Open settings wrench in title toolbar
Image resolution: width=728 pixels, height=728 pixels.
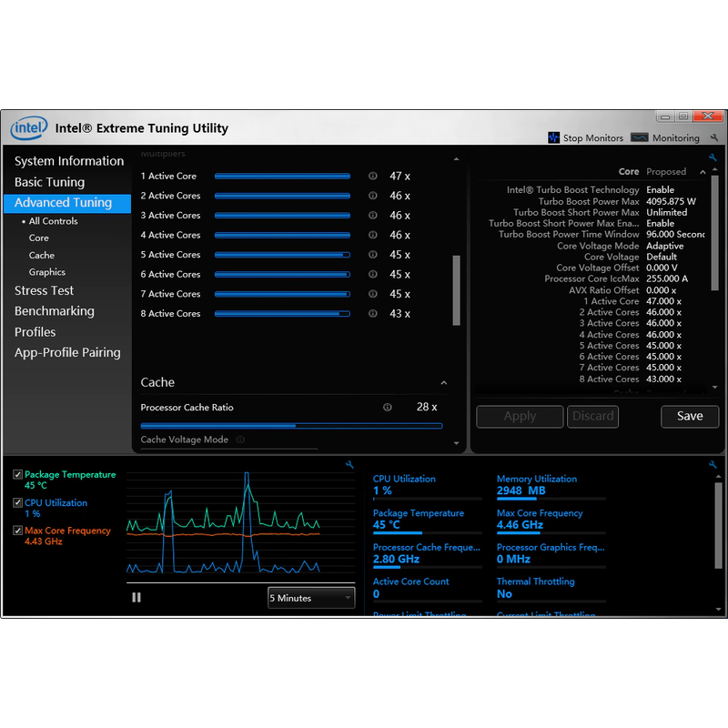pyautogui.click(x=714, y=138)
